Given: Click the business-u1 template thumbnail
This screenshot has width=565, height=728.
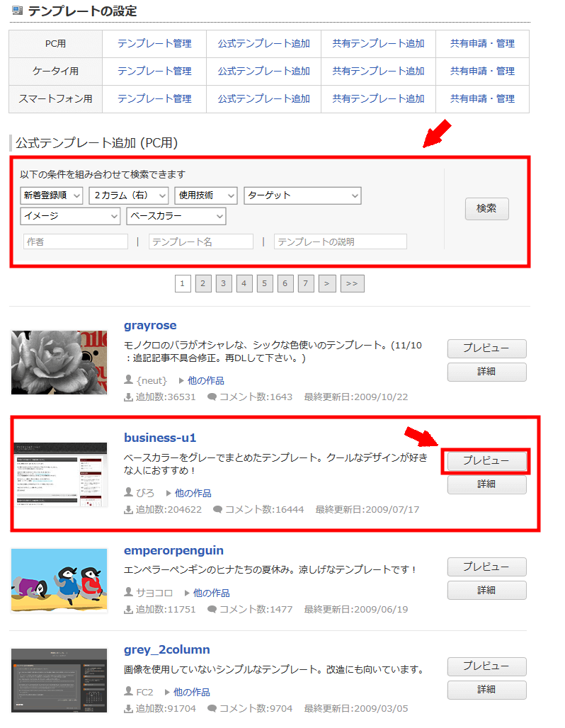Looking at the screenshot, I should [x=60, y=474].
